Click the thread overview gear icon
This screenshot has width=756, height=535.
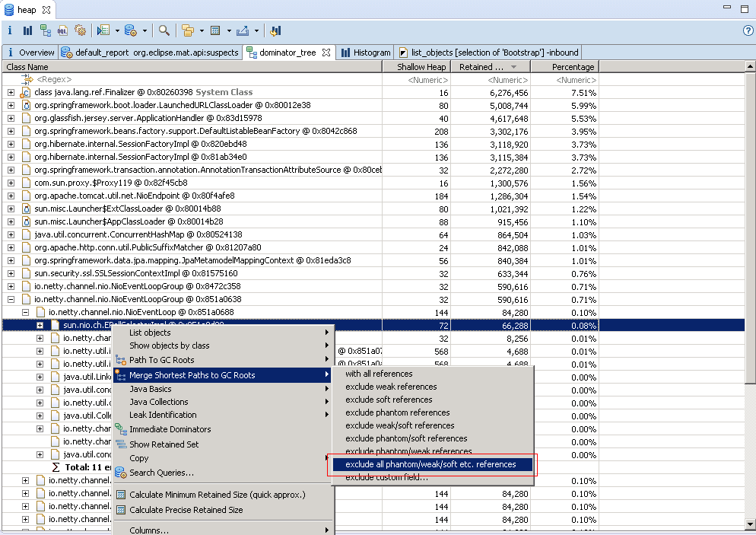pos(80,31)
